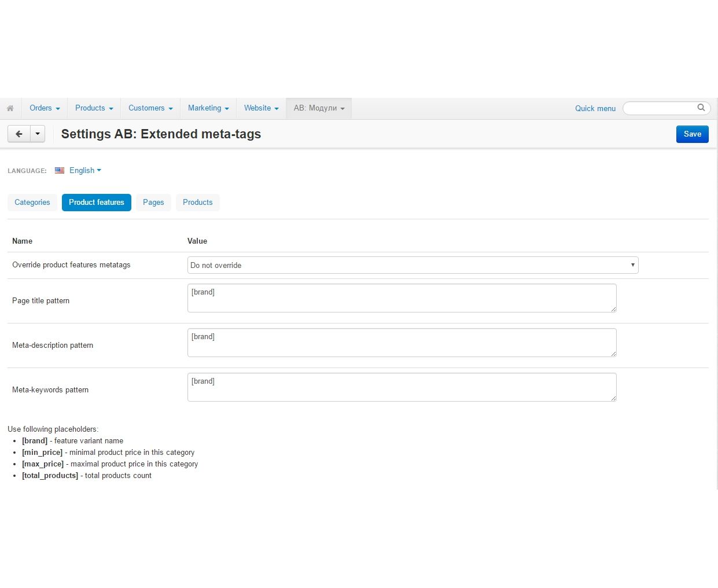This screenshot has height=588, width=718.
Task: Click into the Page title pattern field
Action: tap(402, 298)
